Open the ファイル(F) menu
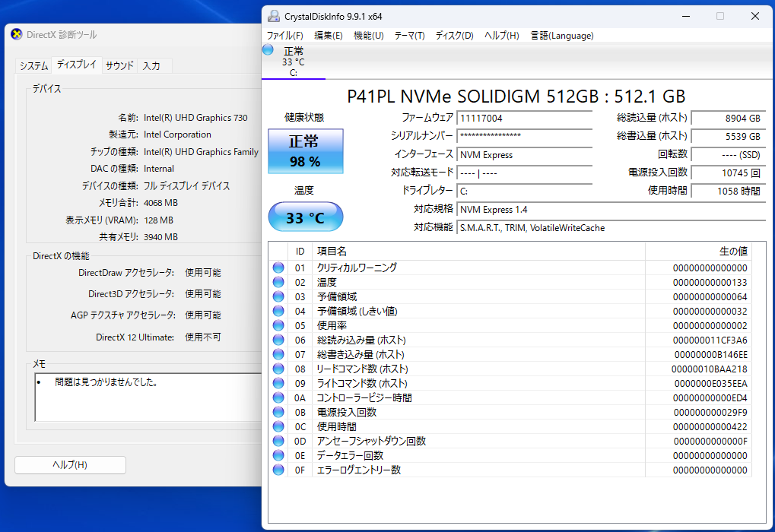Viewport: 775px width, 532px height. [284, 36]
